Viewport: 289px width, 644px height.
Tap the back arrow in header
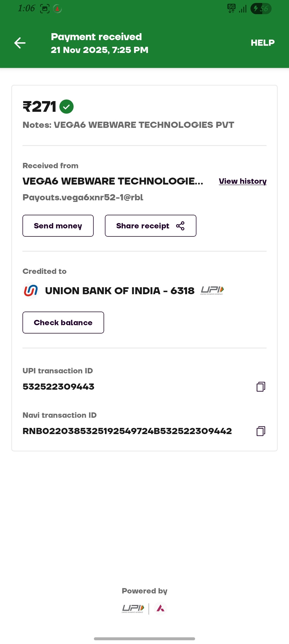click(x=20, y=43)
